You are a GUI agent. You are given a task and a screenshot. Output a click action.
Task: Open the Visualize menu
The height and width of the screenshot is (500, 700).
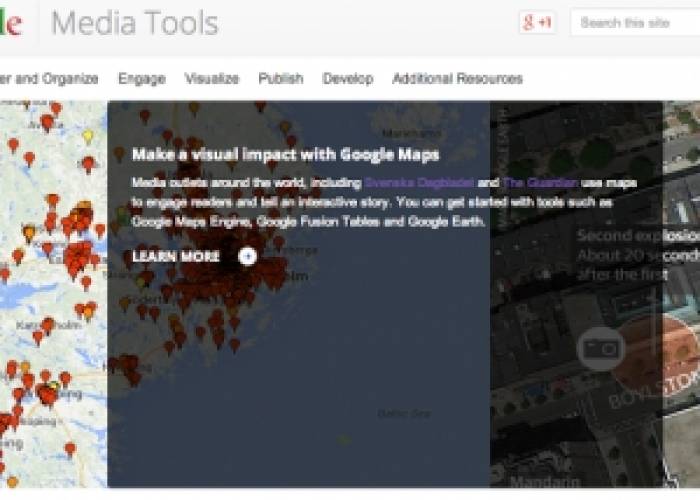click(212, 79)
